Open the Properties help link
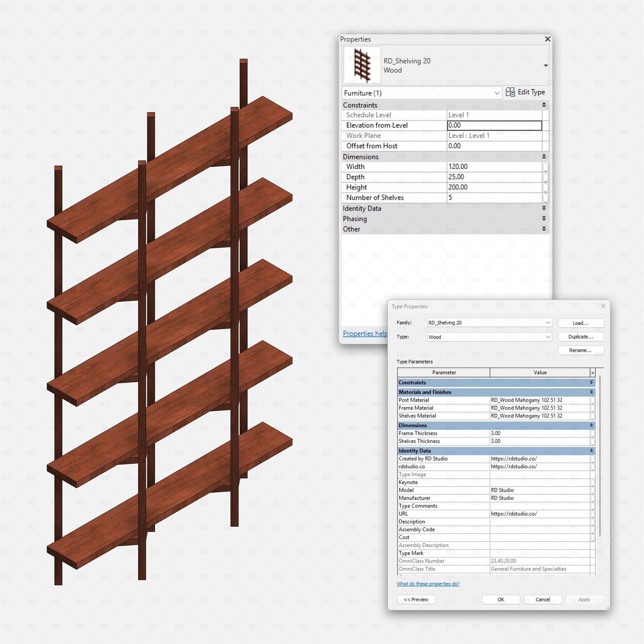Screen dimensions: 644x644 click(365, 333)
